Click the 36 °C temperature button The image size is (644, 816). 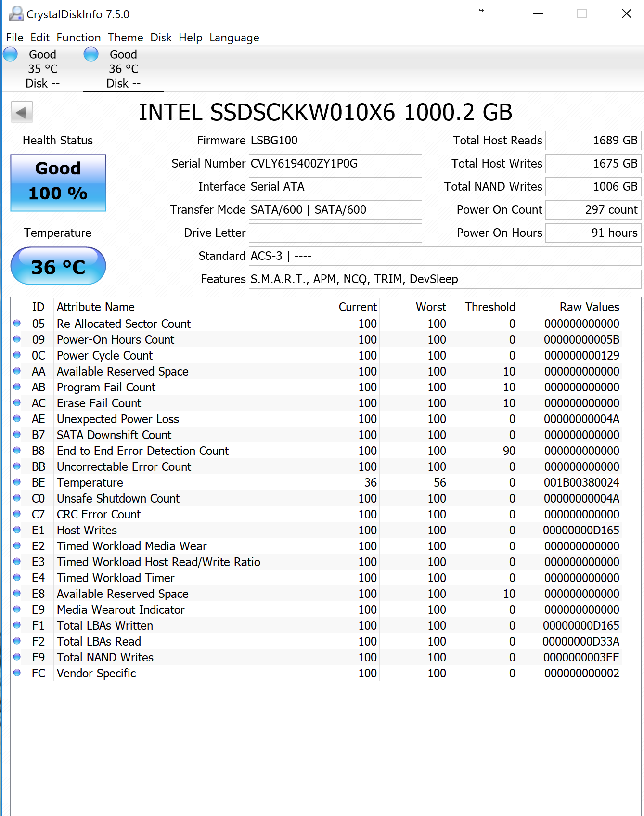[58, 266]
